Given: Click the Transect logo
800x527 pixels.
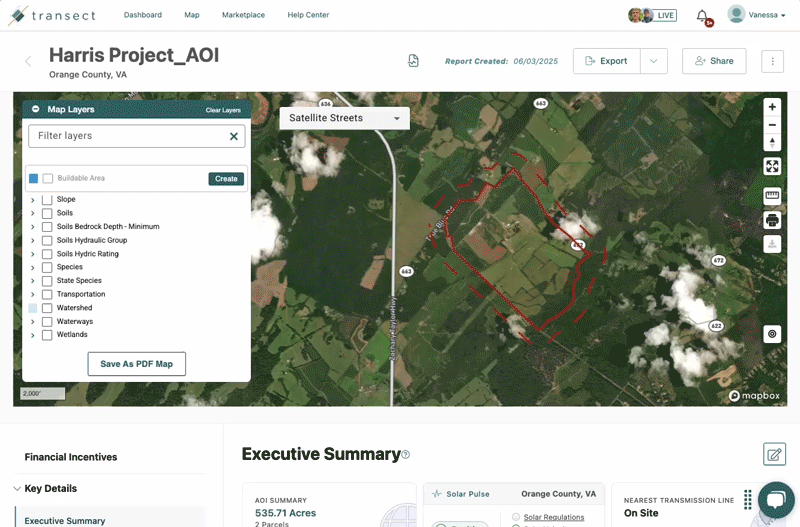Looking at the screenshot, I should pyautogui.click(x=53, y=15).
